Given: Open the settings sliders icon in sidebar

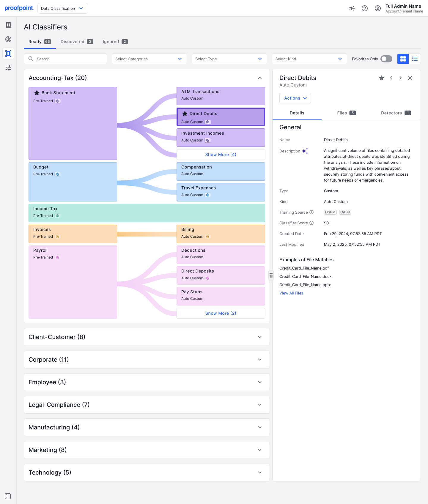Looking at the screenshot, I should coord(8,68).
